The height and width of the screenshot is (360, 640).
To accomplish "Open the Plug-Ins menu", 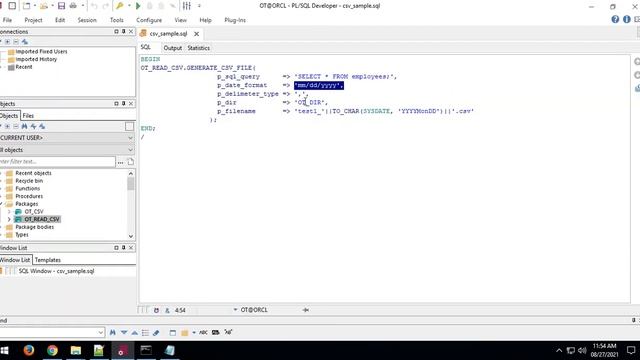I will pyautogui.click(x=235, y=20).
